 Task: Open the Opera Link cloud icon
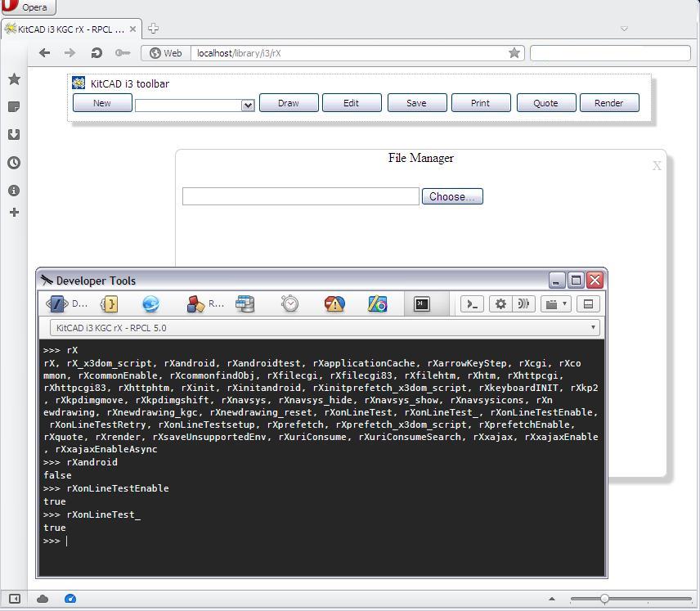pyautogui.click(x=43, y=599)
